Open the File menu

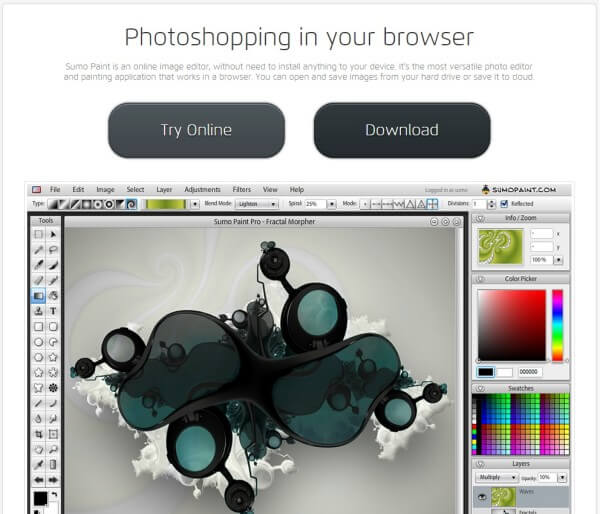pos(55,189)
